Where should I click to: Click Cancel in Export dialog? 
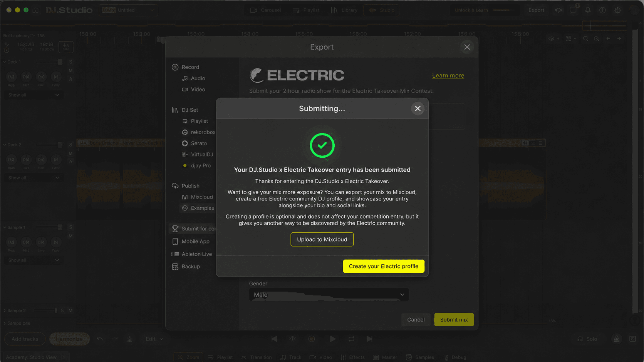click(x=416, y=320)
